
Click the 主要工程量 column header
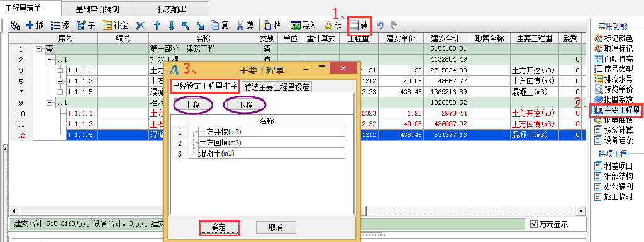click(x=534, y=38)
